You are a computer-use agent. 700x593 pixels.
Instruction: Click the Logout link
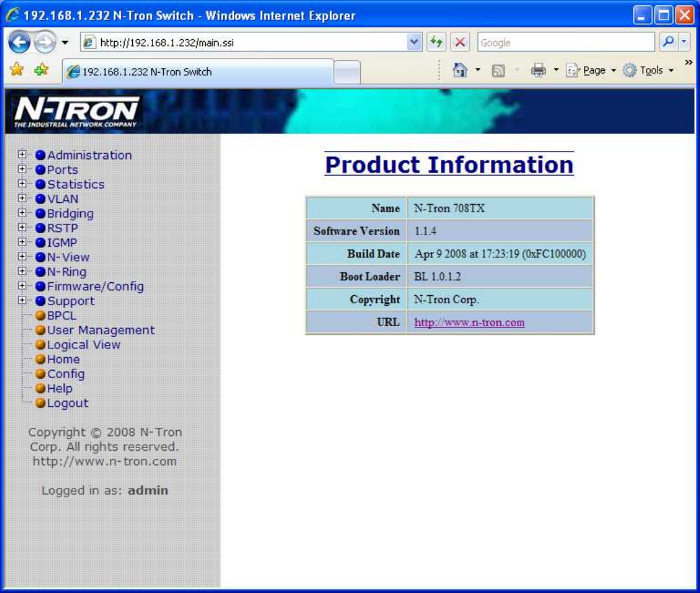(68, 403)
